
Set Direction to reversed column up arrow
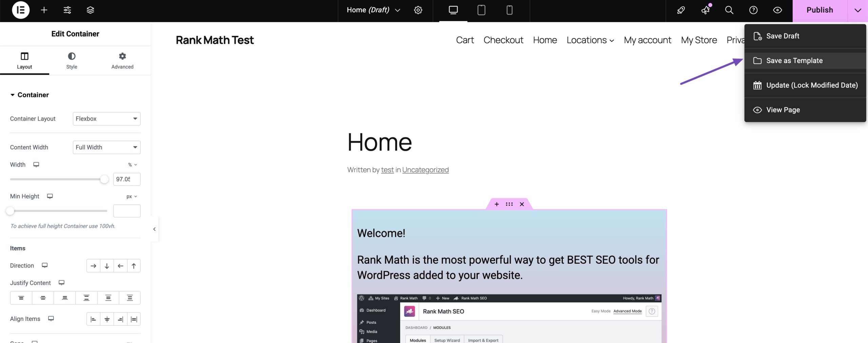click(x=134, y=266)
